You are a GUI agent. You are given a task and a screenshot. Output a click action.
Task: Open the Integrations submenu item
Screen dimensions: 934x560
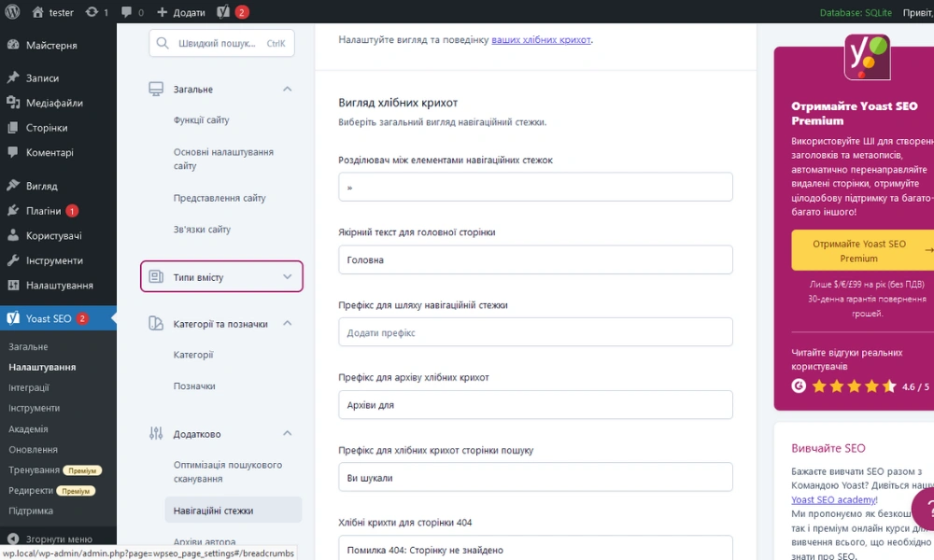tap(29, 387)
